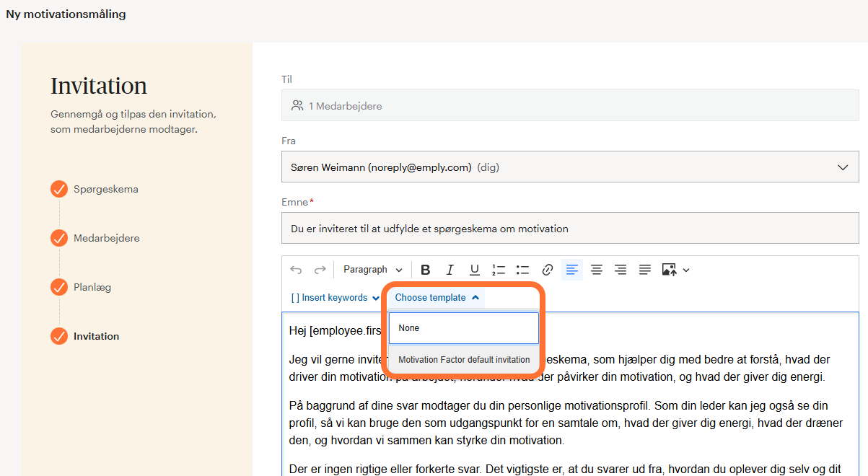Toggle underline formatting
The image size is (868, 476).
[474, 270]
